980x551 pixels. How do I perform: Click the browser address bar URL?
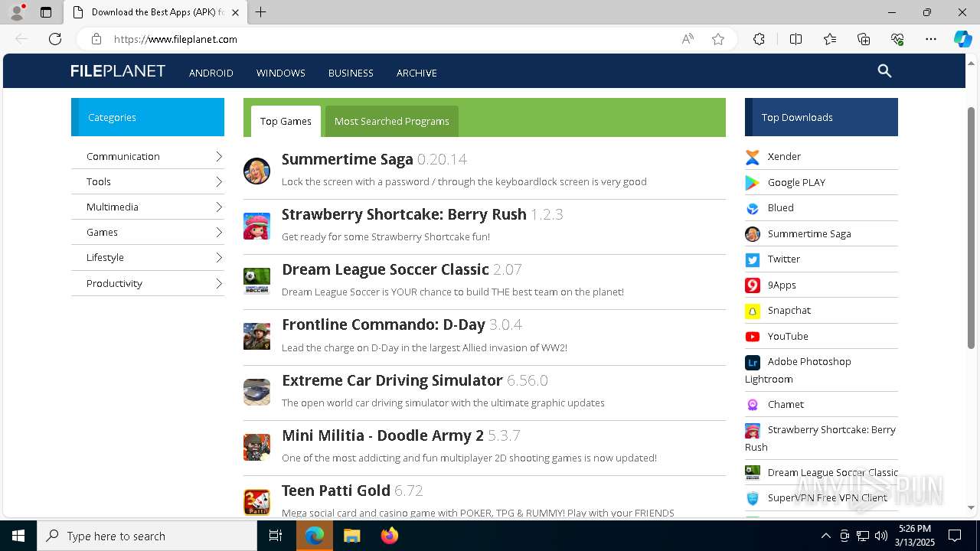(175, 39)
